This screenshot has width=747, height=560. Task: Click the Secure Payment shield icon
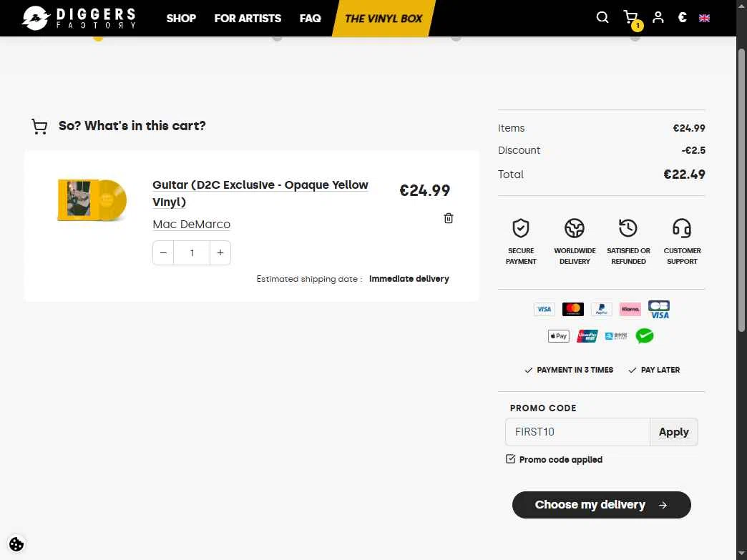(x=521, y=228)
